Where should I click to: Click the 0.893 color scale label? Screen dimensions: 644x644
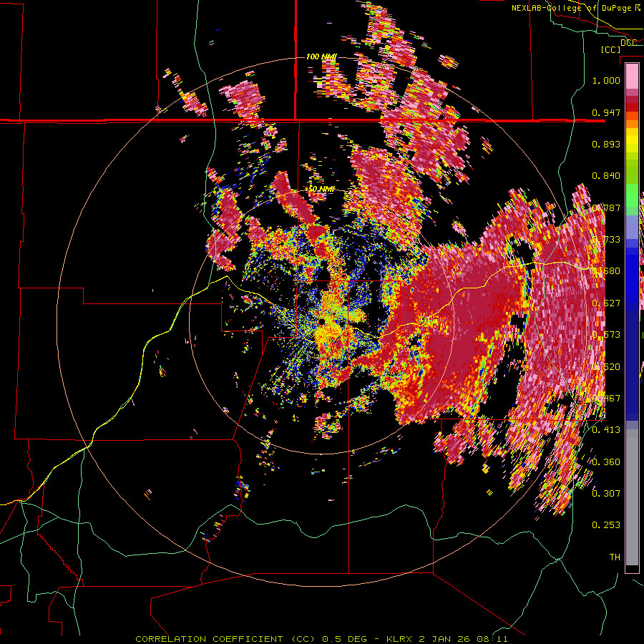pos(606,144)
